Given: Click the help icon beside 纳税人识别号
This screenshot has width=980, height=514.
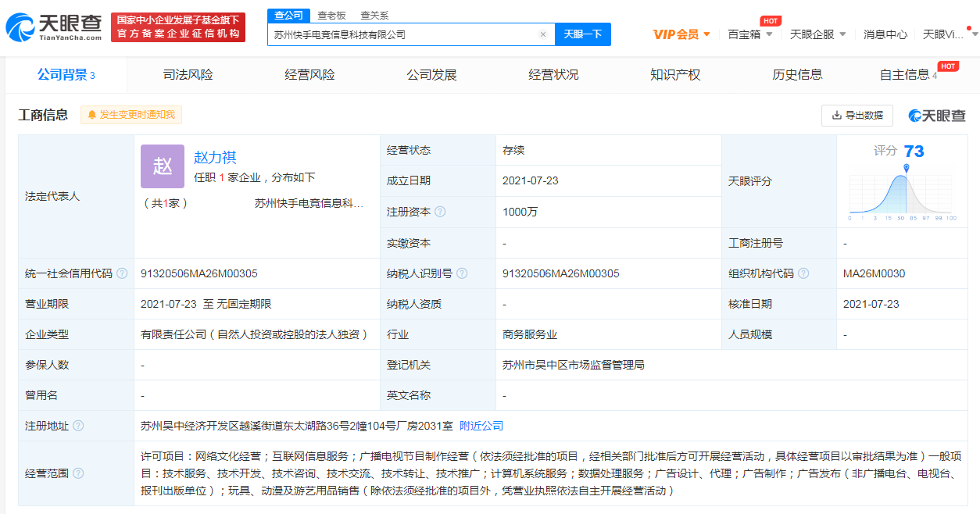Looking at the screenshot, I should [461, 273].
